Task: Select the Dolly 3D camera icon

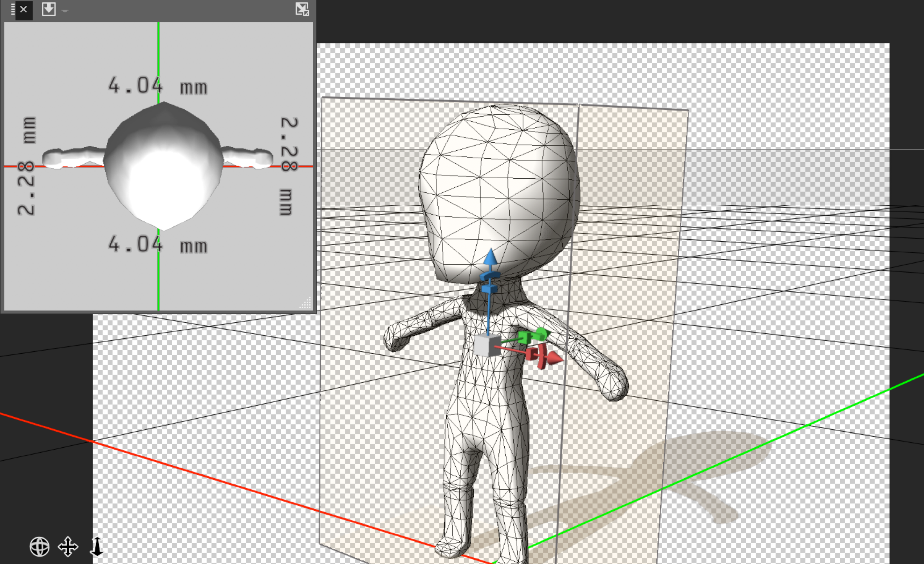Action: pos(97,547)
